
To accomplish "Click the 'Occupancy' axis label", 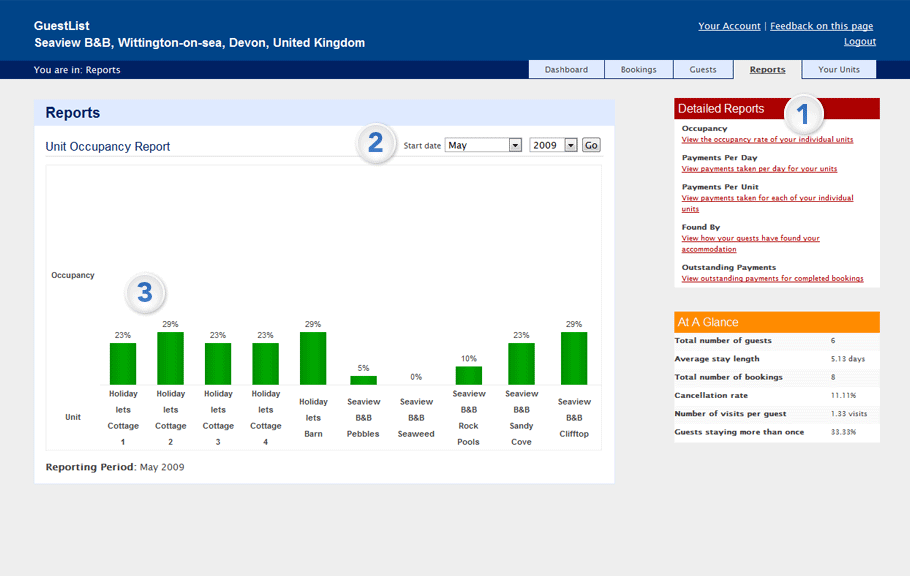I will [x=73, y=275].
